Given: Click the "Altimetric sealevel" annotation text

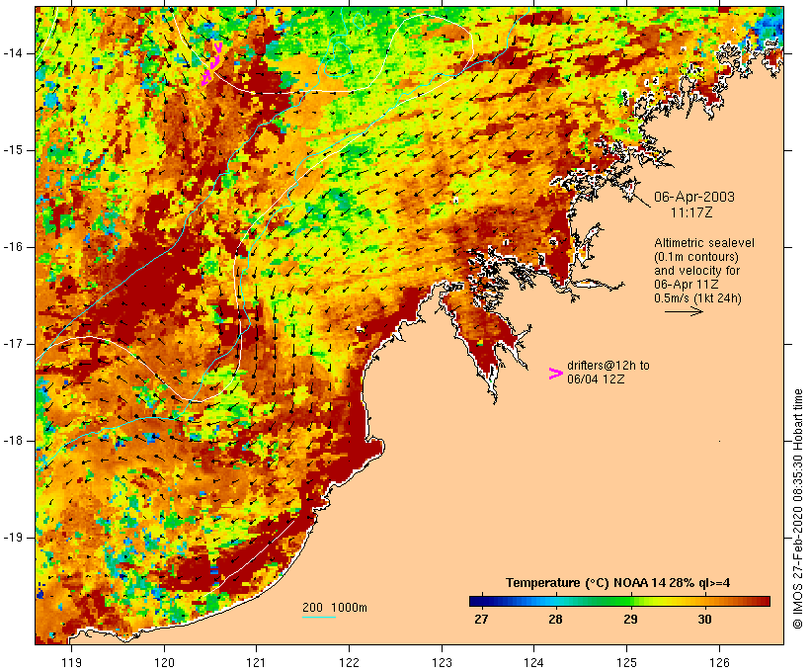Looking at the screenshot, I should [x=704, y=243].
